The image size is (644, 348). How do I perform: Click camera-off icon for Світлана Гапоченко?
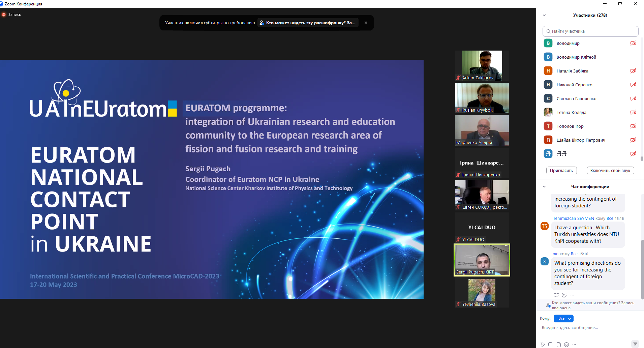point(633,98)
